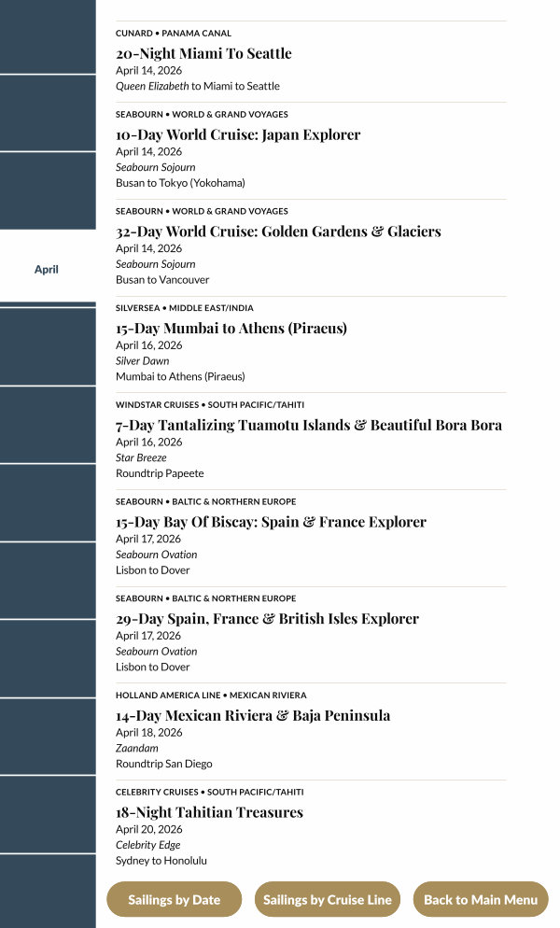Click the Sailings by Date button
Screen dimensions: 560x928
[174, 900]
